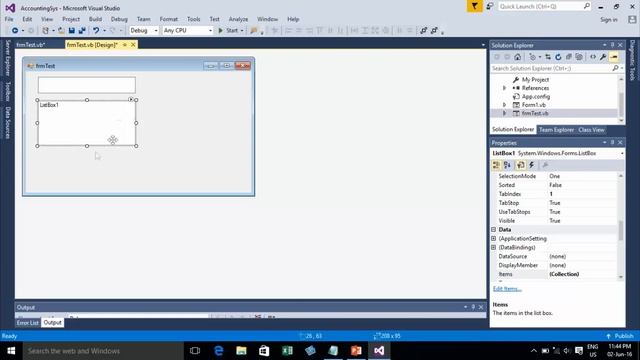Image resolution: width=640 pixels, height=360 pixels.
Task: Switch to the Team Explorer tab
Action: click(x=556, y=130)
